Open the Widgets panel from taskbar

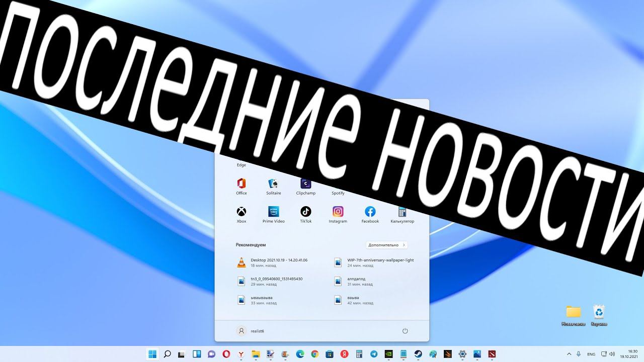(x=197, y=354)
